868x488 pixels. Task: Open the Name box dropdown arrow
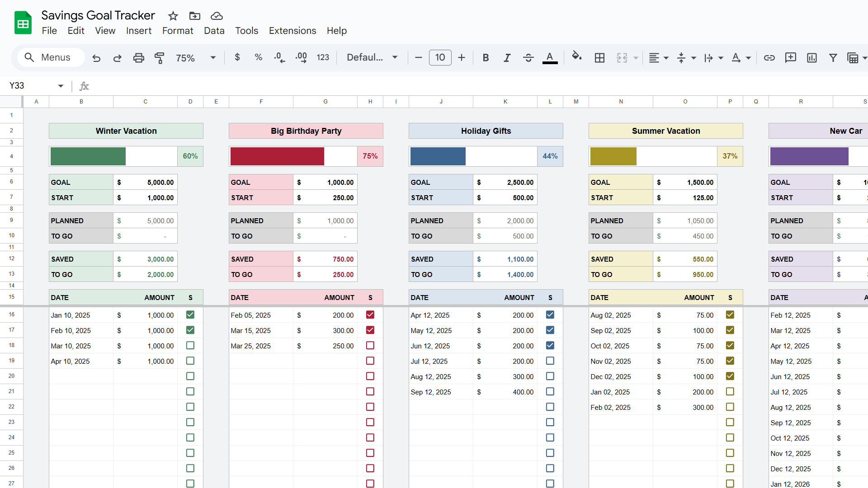tap(61, 86)
